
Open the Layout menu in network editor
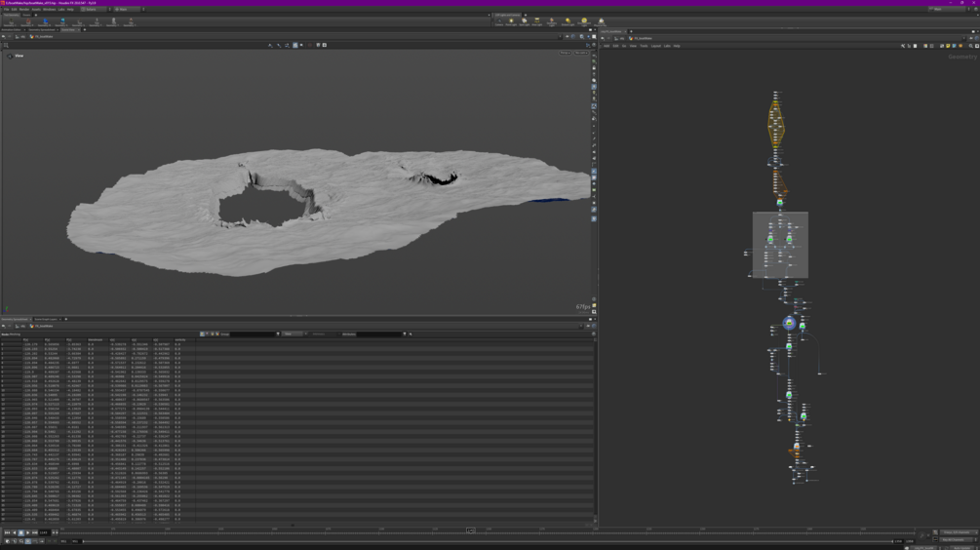655,46
